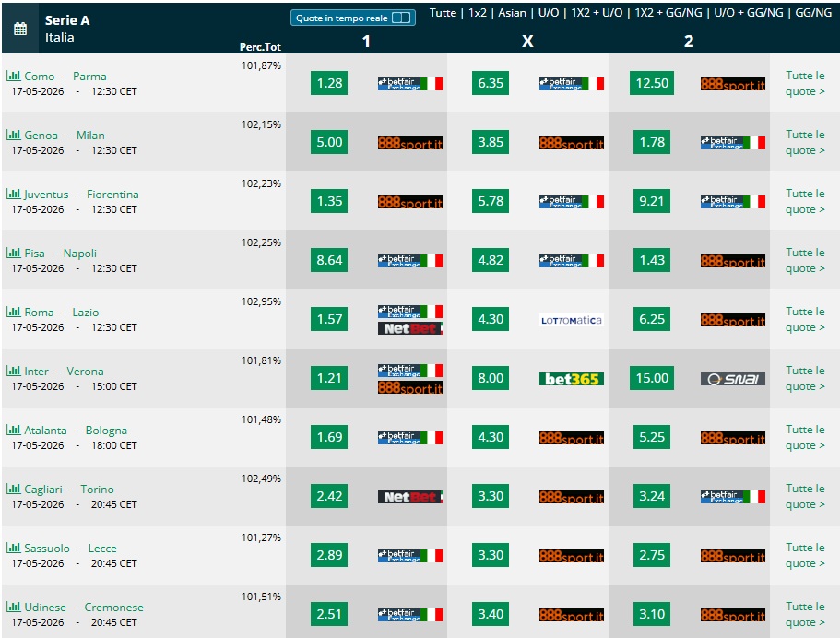Open stats chart icon for Atalanta - Bologna
Screen dimensions: 840x638
(14, 429)
